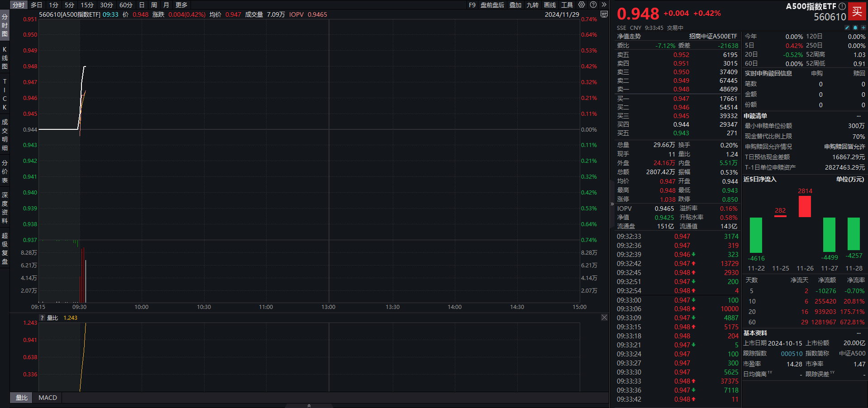Click the red 2814 net inflow bar
Viewport: 868px width, 408px height.
click(805, 206)
